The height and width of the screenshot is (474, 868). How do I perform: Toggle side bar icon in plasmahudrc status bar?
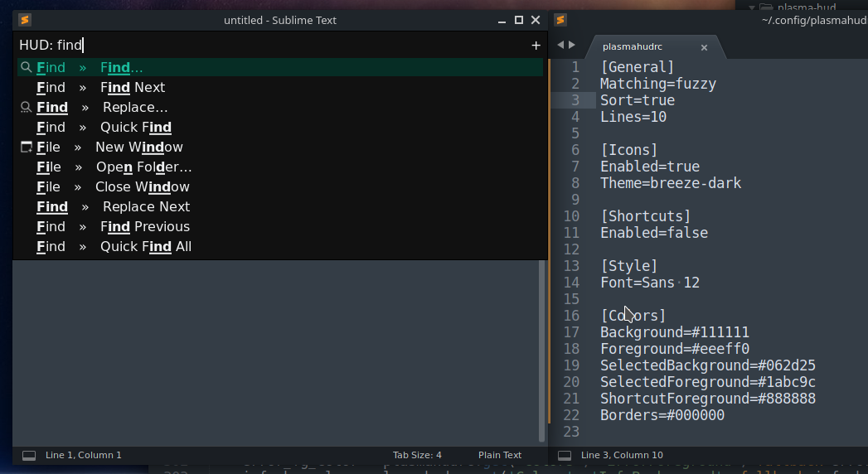(564, 455)
